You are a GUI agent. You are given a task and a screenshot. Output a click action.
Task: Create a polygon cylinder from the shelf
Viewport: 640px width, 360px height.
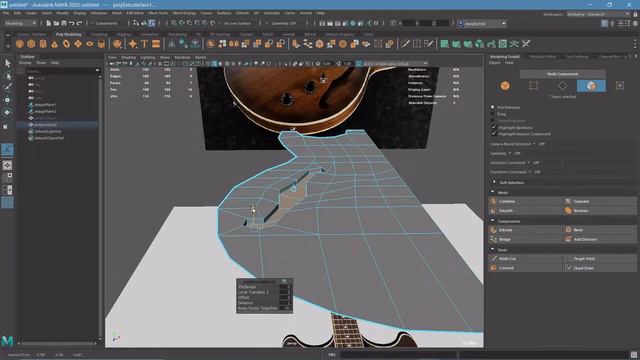click(43, 44)
